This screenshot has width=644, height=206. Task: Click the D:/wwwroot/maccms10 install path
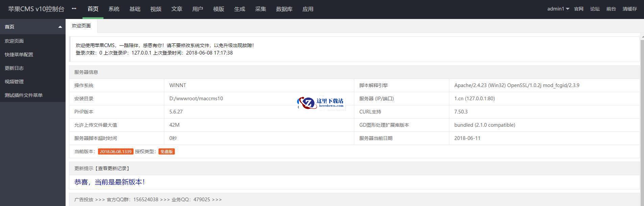[x=196, y=99]
